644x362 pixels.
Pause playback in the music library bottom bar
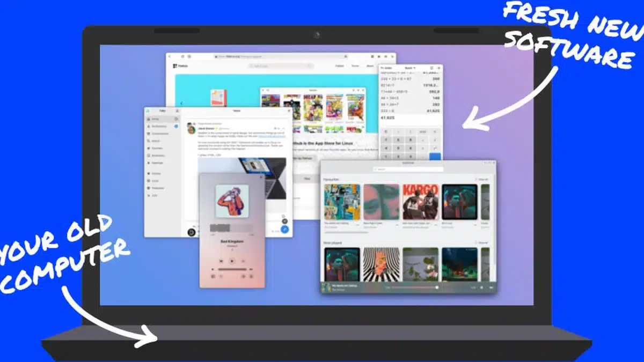481,287
